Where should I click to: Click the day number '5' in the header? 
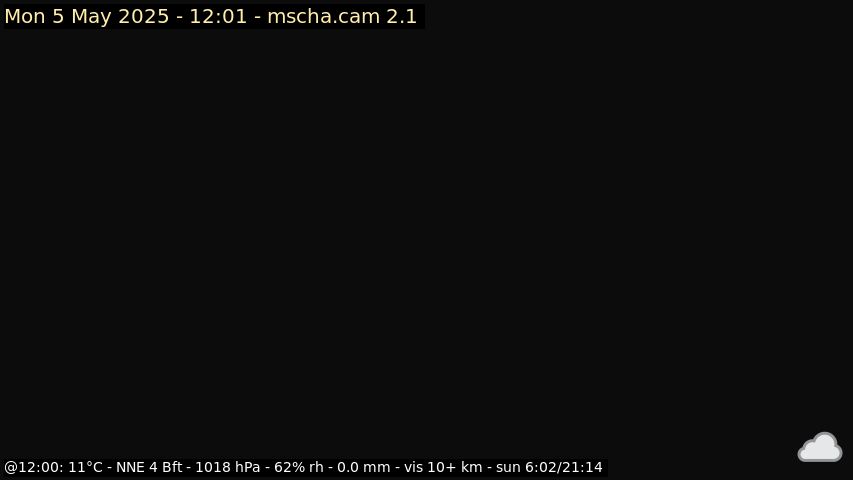click(x=58, y=16)
